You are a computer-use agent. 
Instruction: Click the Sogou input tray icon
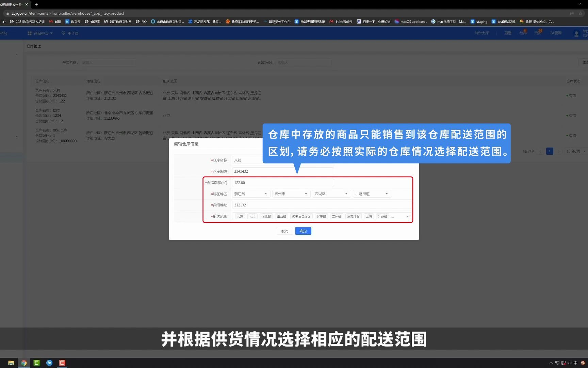583,363
